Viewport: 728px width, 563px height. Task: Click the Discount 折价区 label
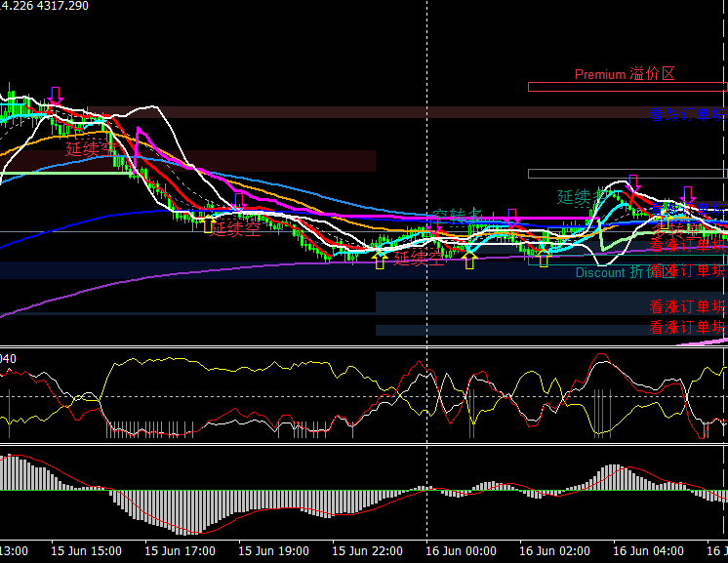[x=625, y=272]
